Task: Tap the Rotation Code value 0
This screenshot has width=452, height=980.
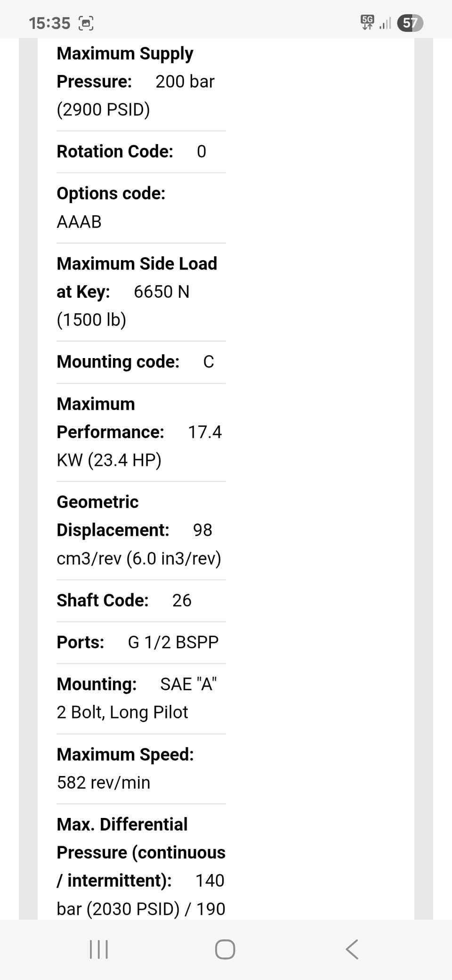Action: (x=202, y=152)
